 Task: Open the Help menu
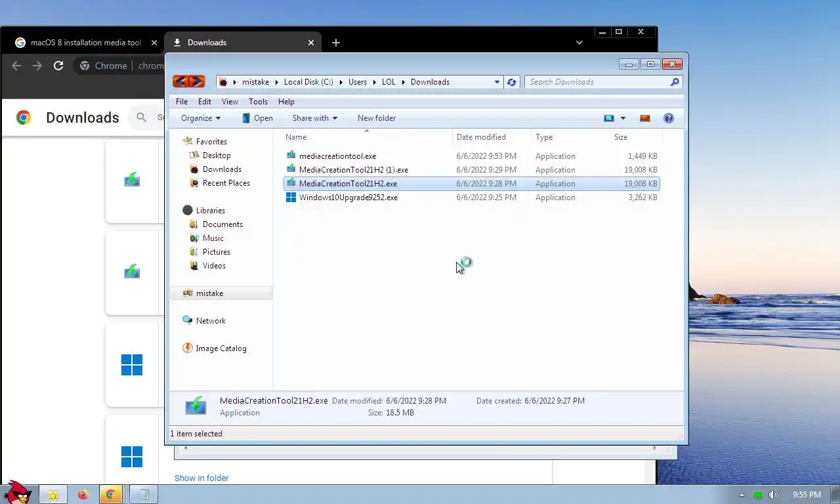286,102
